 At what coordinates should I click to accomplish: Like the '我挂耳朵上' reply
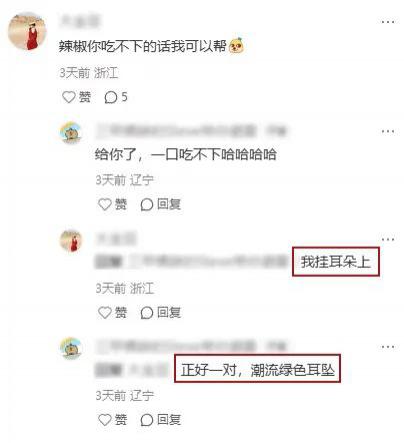pos(112,313)
